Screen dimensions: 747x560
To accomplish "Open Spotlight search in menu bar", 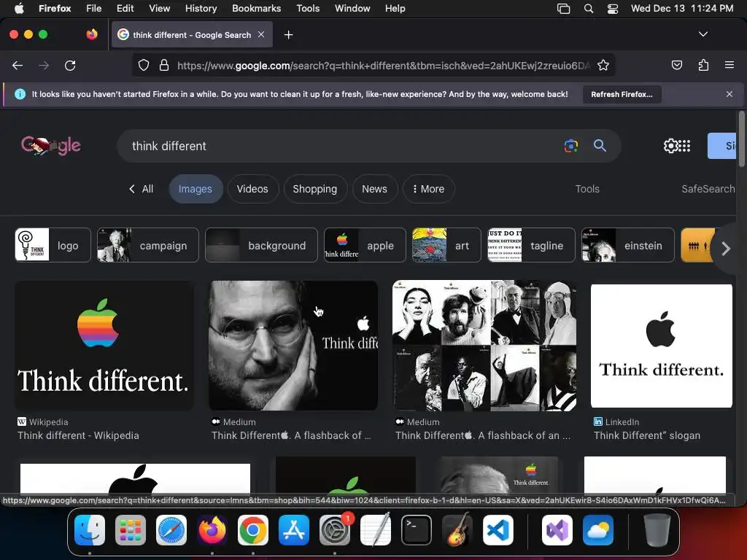I will pyautogui.click(x=589, y=9).
